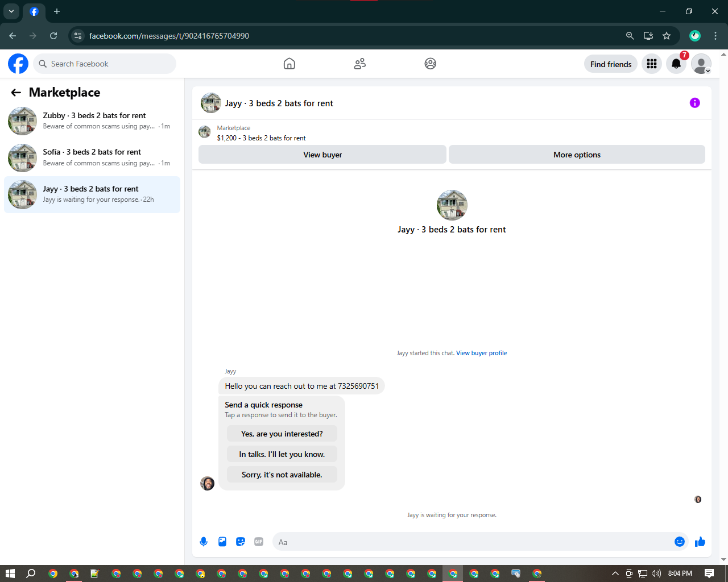This screenshot has height=582, width=728.
Task: Send a thumbs-up like
Action: [x=700, y=542]
